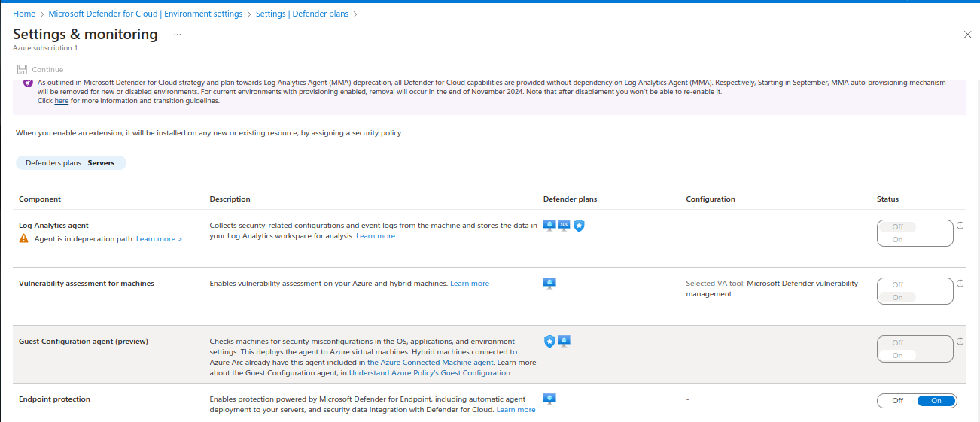Click the servers icon in Endpoint protection row
The image size is (980, 422).
tap(549, 399)
